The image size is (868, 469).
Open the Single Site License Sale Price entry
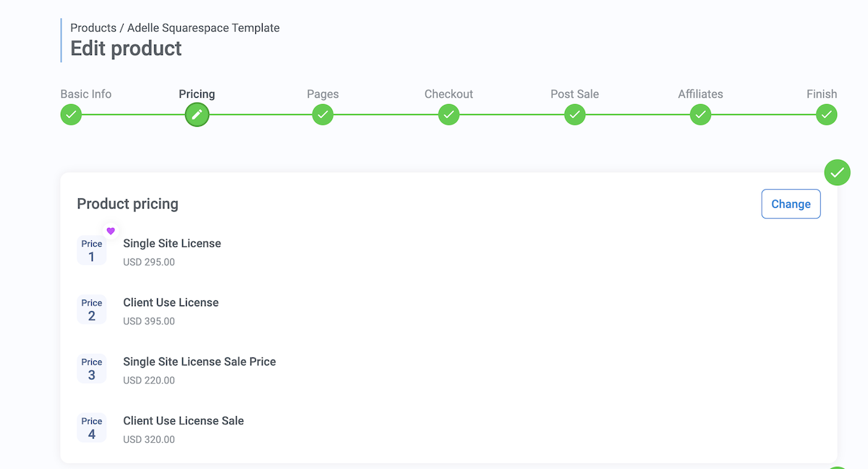(200, 362)
